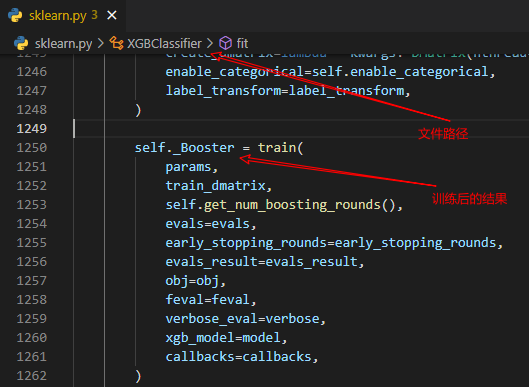Click the train_dmatrix, argument
Screen dimensions: 529x387
coord(219,186)
